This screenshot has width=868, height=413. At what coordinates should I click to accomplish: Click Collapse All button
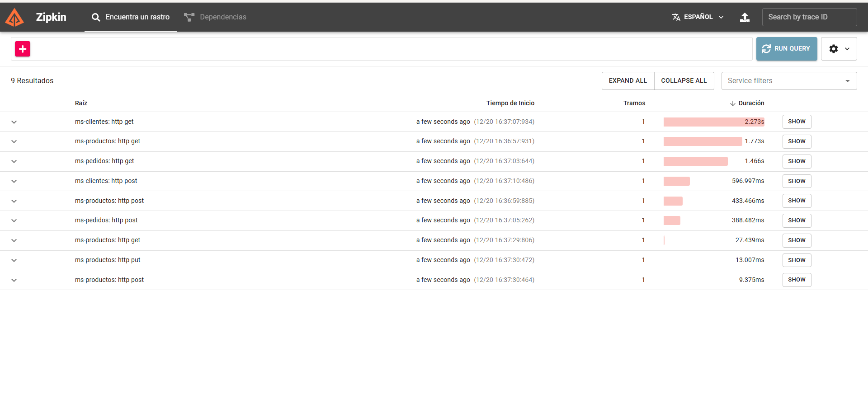(684, 81)
